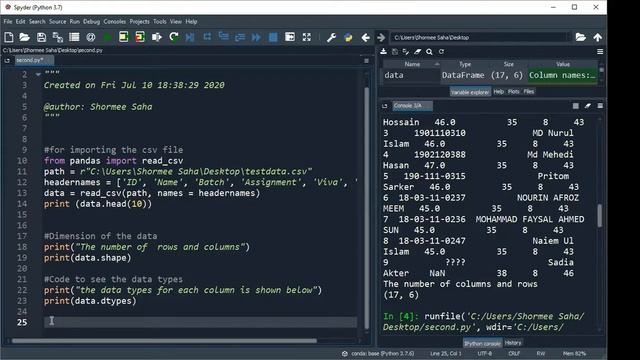
Task: Open the working directory path dropdown
Action: point(569,38)
